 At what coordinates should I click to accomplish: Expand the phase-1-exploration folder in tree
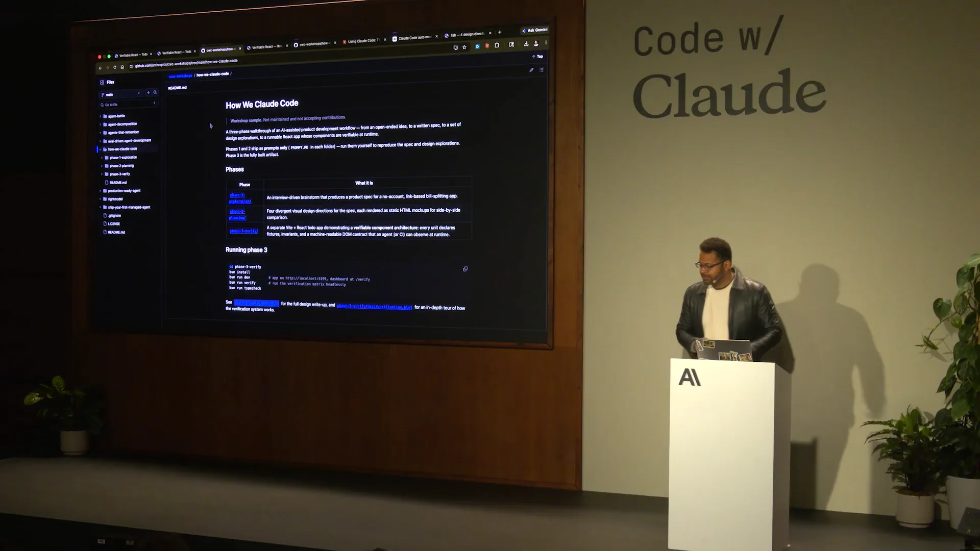click(102, 158)
